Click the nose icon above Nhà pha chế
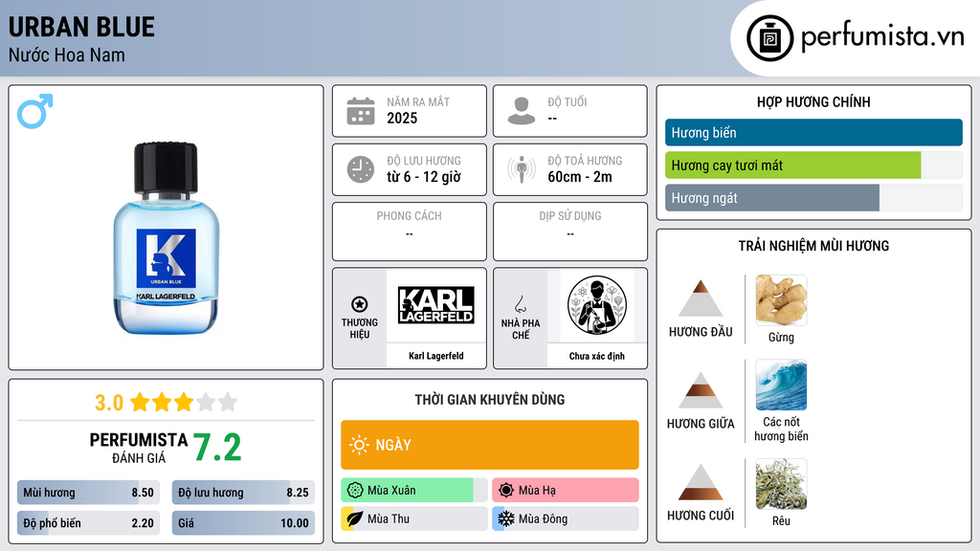The height and width of the screenshot is (551, 980). click(520, 304)
